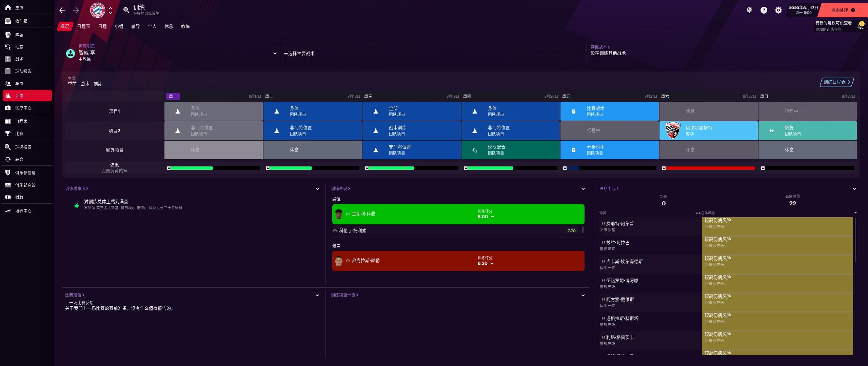Open the help question mark icon
Screen dimensions: 868x366
764,10
